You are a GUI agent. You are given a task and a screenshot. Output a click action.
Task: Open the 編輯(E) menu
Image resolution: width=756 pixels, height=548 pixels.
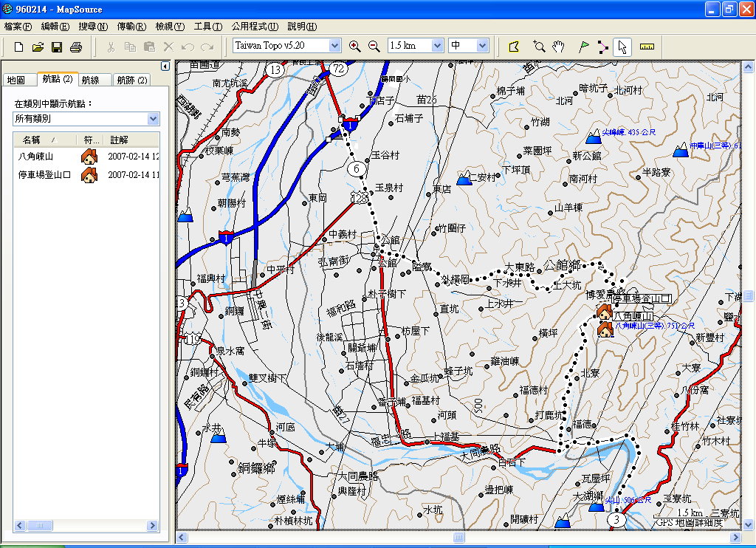pos(55,27)
